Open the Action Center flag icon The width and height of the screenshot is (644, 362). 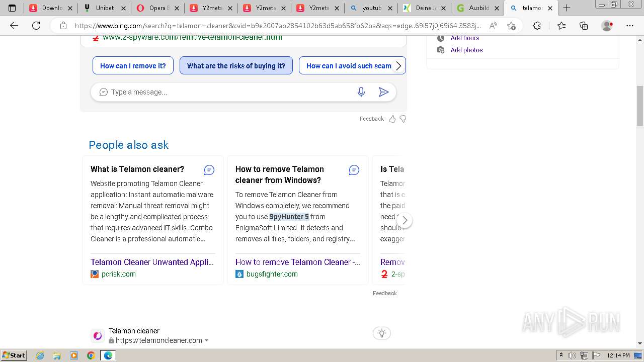pos(595,355)
